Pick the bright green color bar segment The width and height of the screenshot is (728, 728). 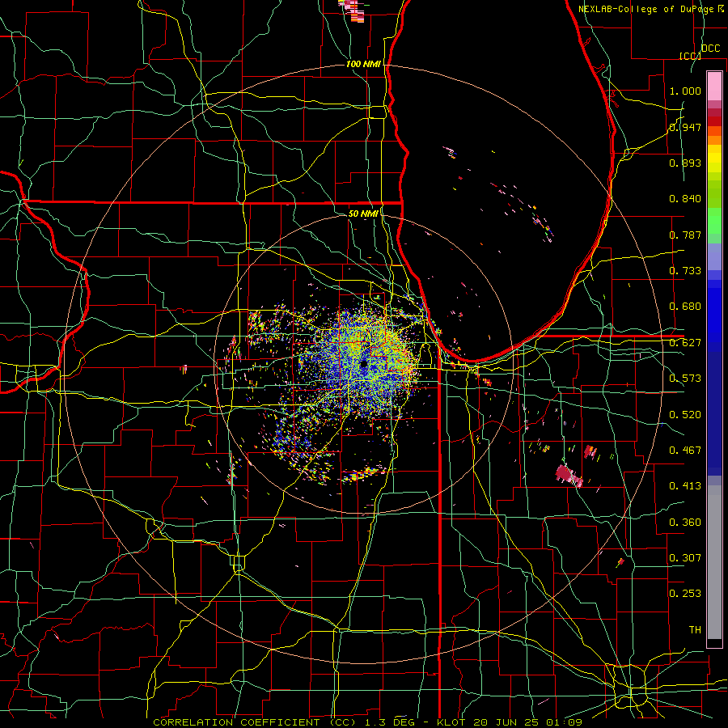click(714, 221)
